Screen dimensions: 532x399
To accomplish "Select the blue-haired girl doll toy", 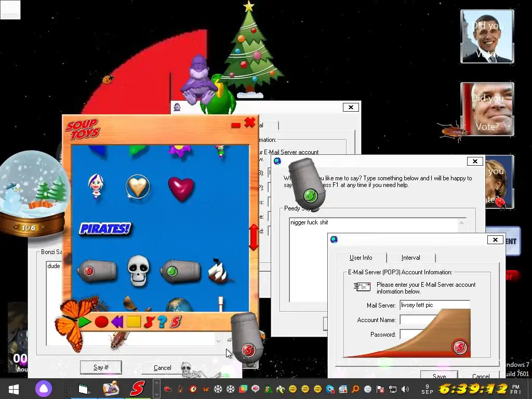I will click(x=96, y=185).
